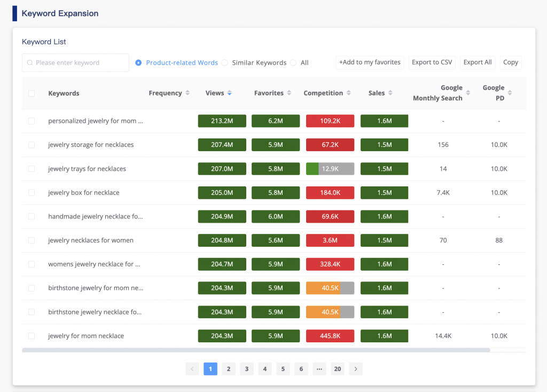Choose the All radio option

[293, 62]
